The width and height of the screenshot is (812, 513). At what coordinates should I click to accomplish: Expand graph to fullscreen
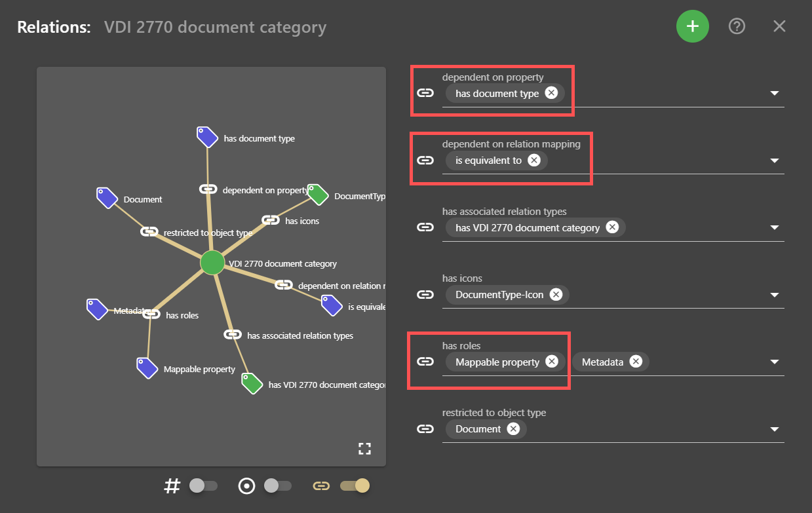(x=364, y=449)
